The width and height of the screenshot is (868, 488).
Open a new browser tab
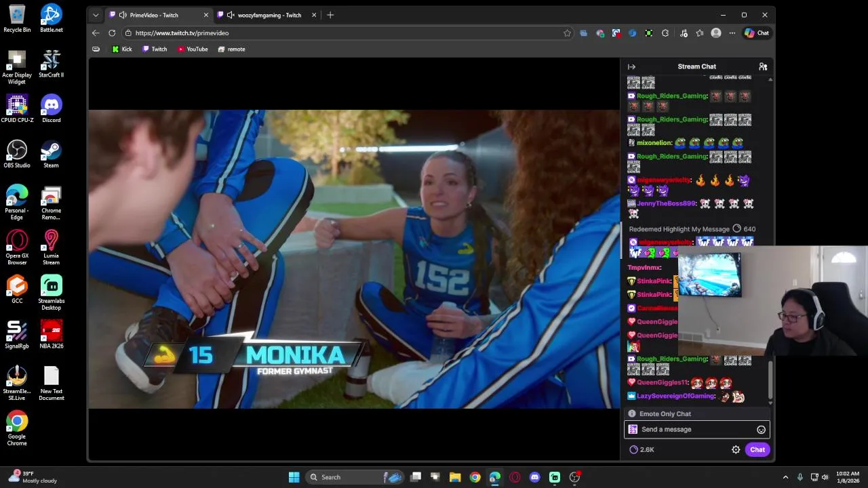330,15
